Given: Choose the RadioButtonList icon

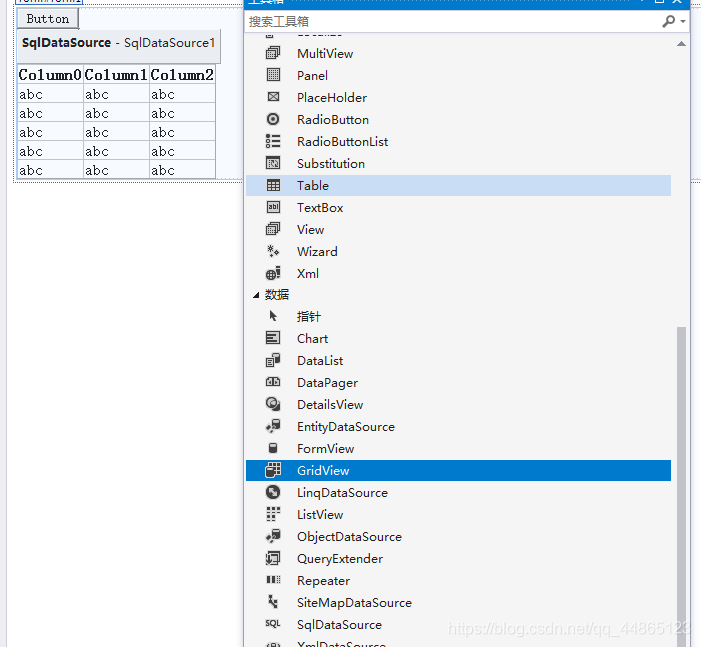Looking at the screenshot, I should [273, 141].
